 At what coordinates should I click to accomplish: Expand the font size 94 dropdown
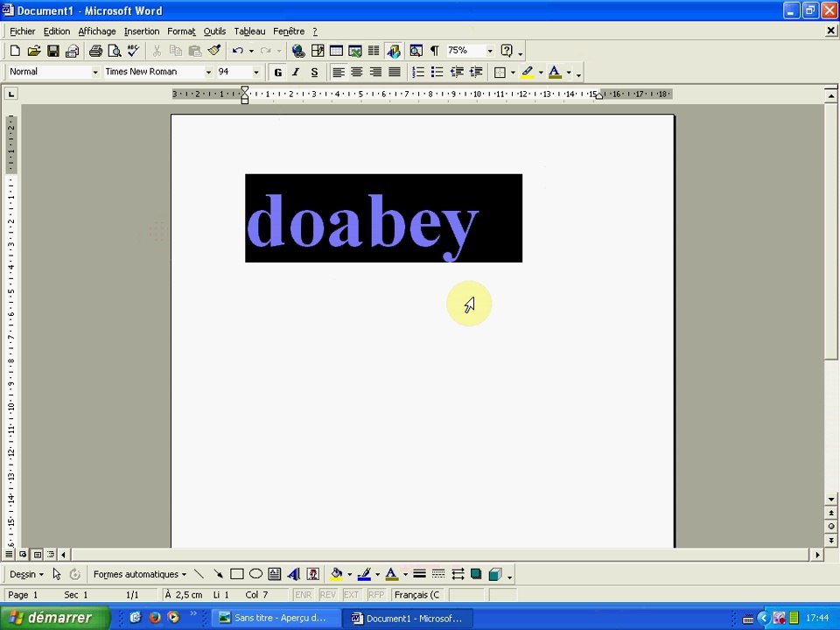[x=256, y=73]
